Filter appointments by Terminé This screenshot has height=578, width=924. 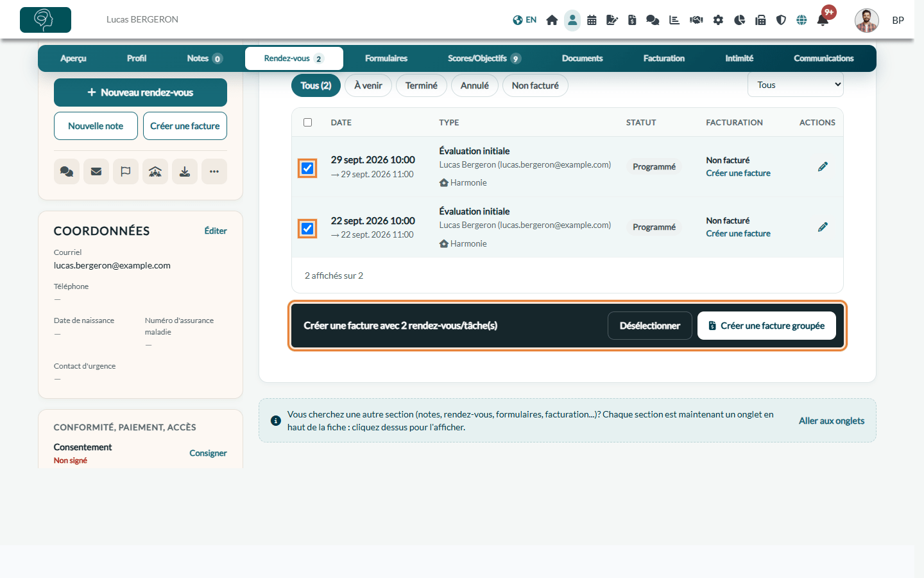pos(422,85)
